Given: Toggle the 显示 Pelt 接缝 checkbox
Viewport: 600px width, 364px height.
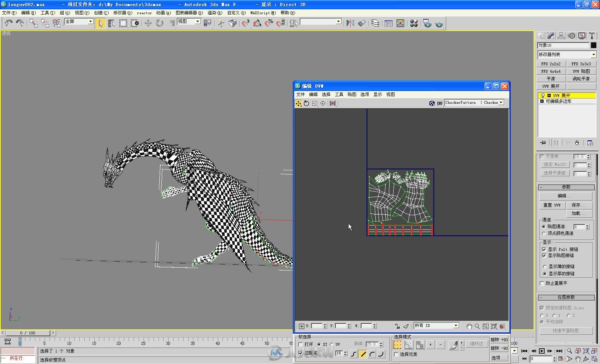Looking at the screenshot, I should [x=544, y=249].
